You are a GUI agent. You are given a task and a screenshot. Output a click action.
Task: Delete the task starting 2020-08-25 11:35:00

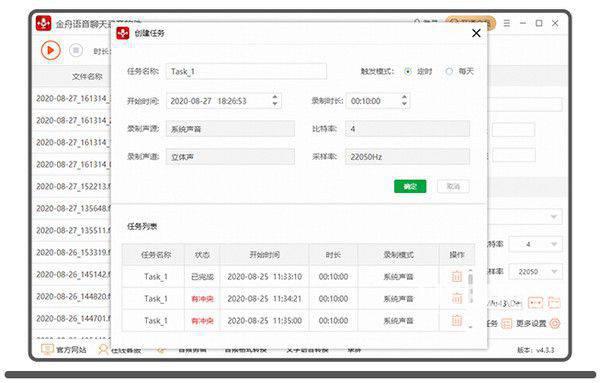tap(457, 320)
